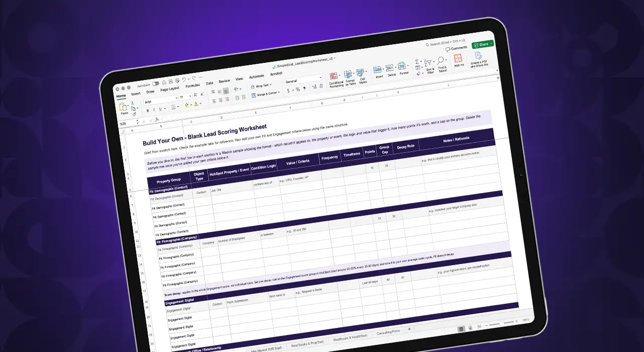Open the Page Layout ribbon tab

point(170,89)
